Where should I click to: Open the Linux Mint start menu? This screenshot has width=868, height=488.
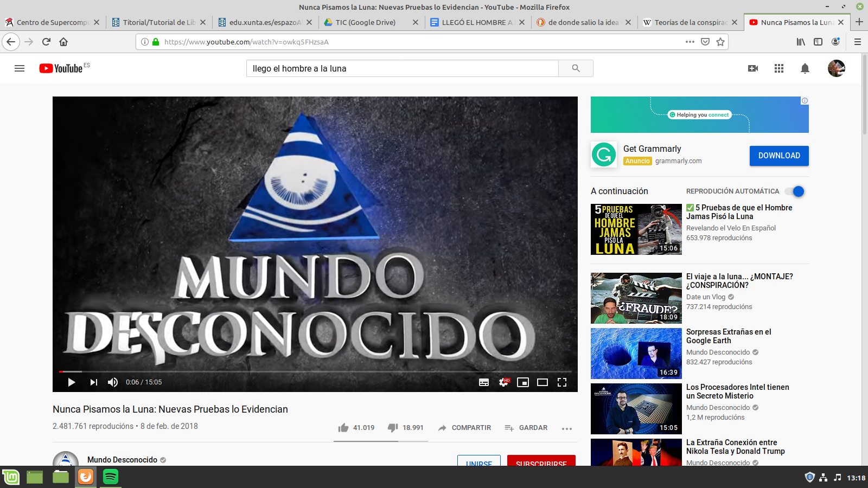11,477
